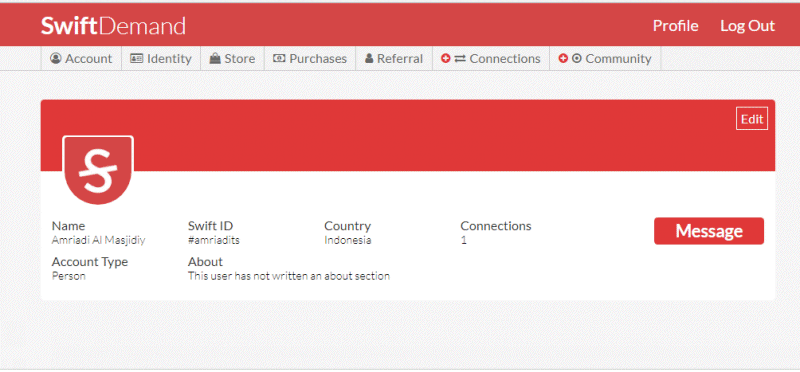The height and width of the screenshot is (372, 800).
Task: Click the 'This user has not written' about text
Action: [x=289, y=276]
